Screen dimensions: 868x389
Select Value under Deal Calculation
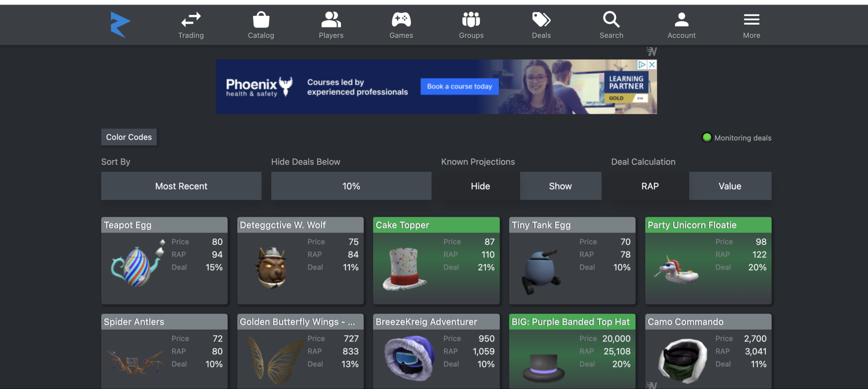pyautogui.click(x=730, y=186)
